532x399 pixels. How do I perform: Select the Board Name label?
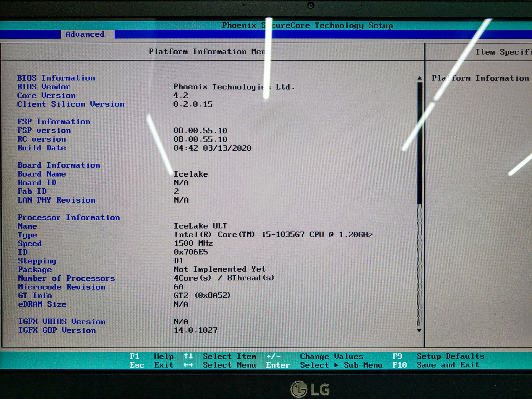[42, 174]
